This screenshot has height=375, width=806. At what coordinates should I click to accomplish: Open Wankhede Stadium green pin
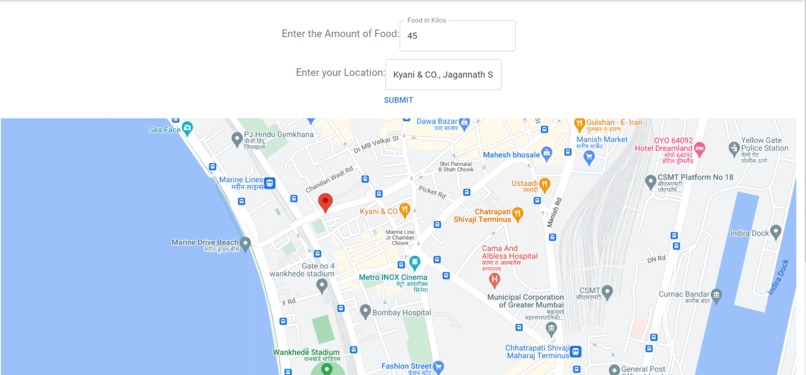coord(326,368)
